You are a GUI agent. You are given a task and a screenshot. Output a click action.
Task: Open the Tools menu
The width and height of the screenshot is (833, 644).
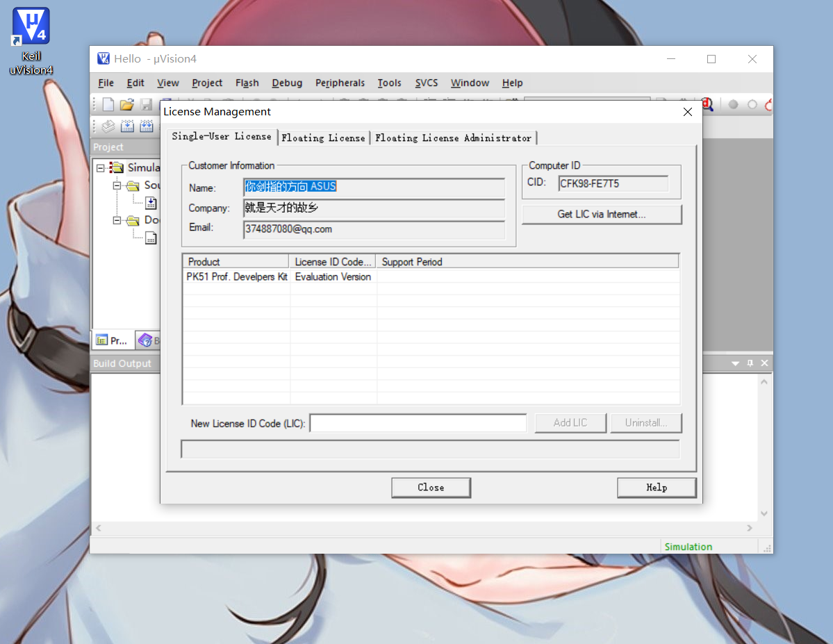(x=389, y=83)
